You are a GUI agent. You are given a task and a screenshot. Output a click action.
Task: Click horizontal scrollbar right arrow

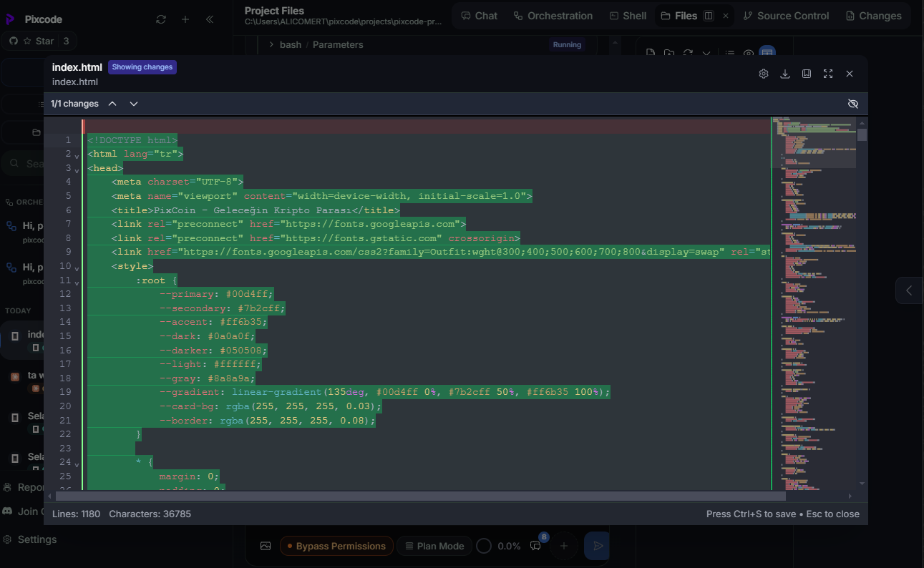point(850,496)
